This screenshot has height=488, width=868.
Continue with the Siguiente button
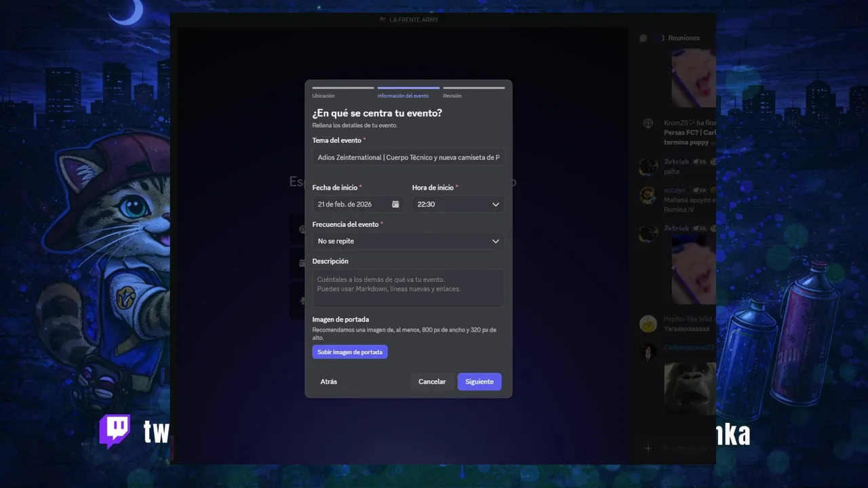479,382
